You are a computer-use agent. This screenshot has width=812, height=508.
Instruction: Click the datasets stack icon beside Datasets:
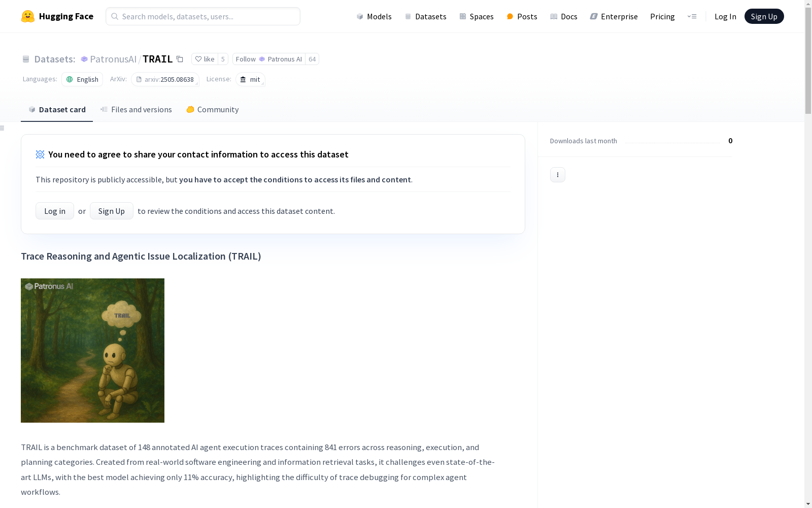pyautogui.click(x=26, y=59)
